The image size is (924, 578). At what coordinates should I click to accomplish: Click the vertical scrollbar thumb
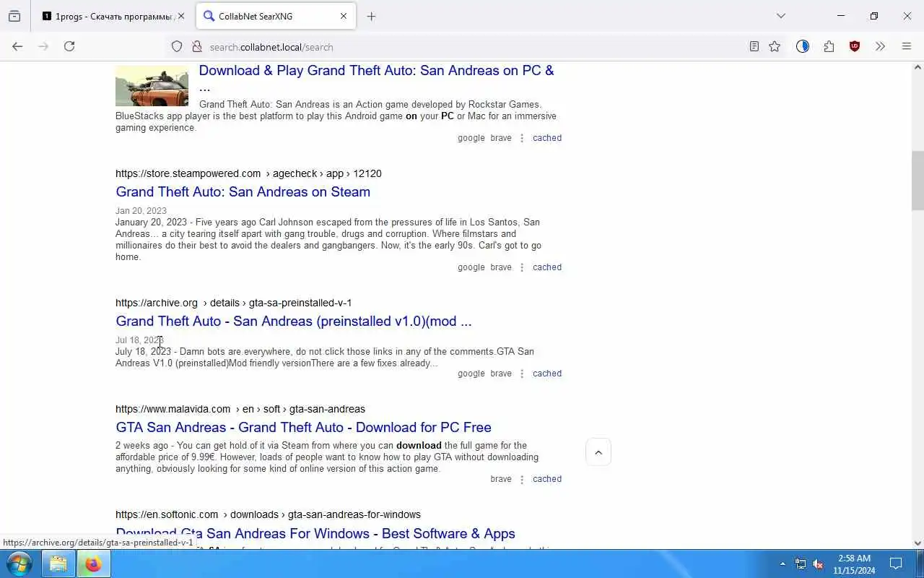pyautogui.click(x=918, y=179)
